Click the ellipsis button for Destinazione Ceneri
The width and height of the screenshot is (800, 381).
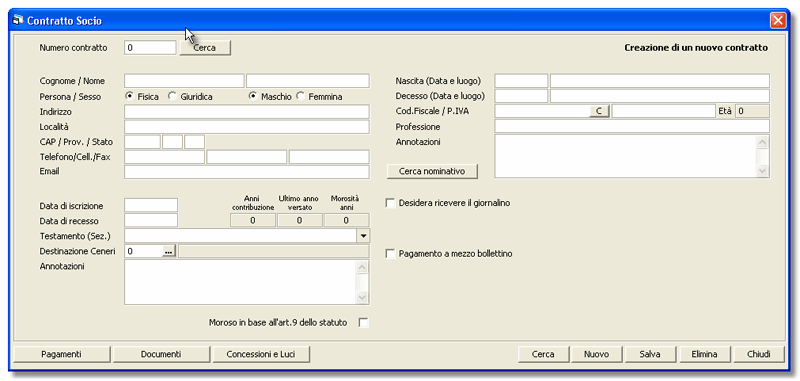point(169,251)
